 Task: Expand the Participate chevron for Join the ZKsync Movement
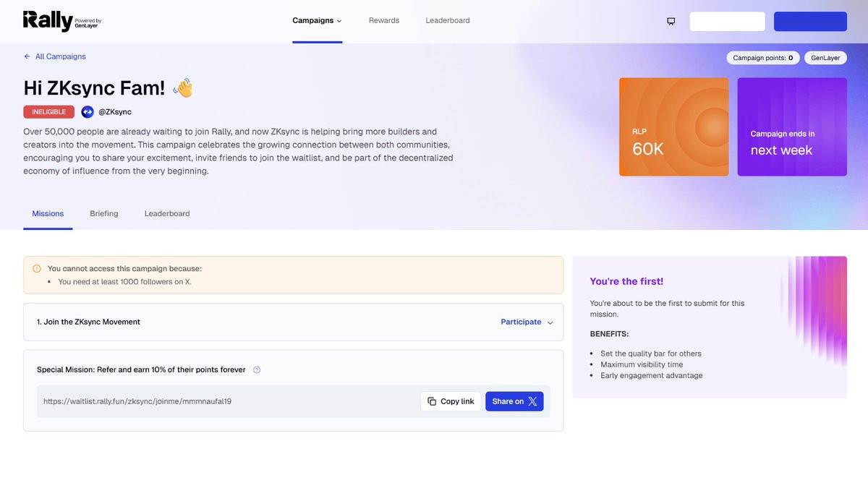pos(550,322)
